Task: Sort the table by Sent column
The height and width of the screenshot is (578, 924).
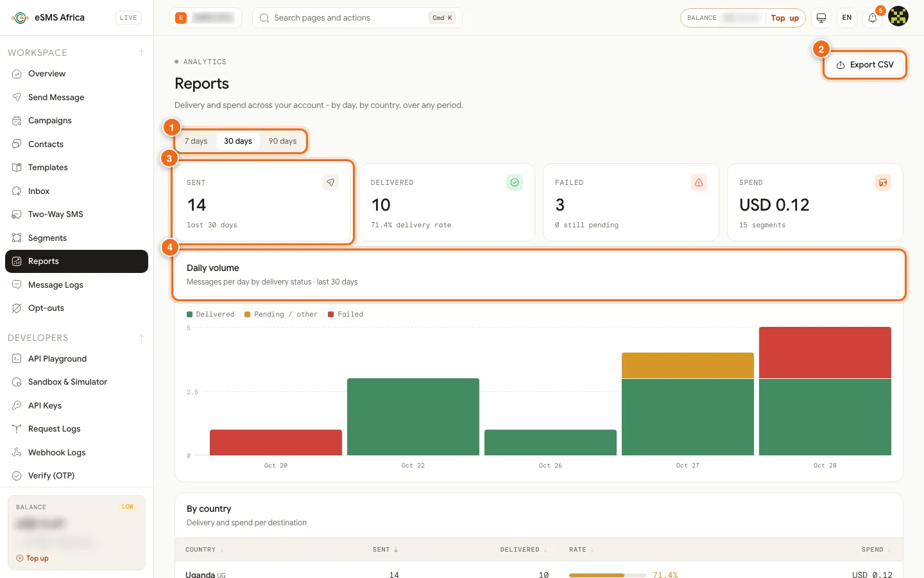Action: 386,550
